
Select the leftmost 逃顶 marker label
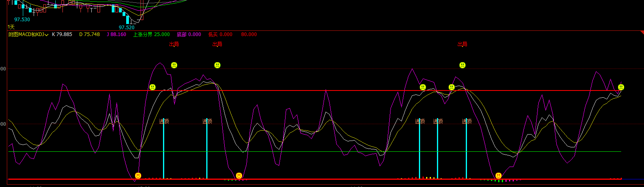(164, 121)
